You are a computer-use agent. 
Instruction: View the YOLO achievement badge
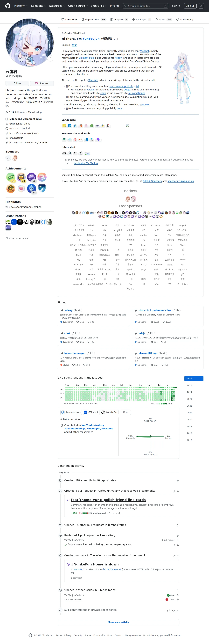42,177
